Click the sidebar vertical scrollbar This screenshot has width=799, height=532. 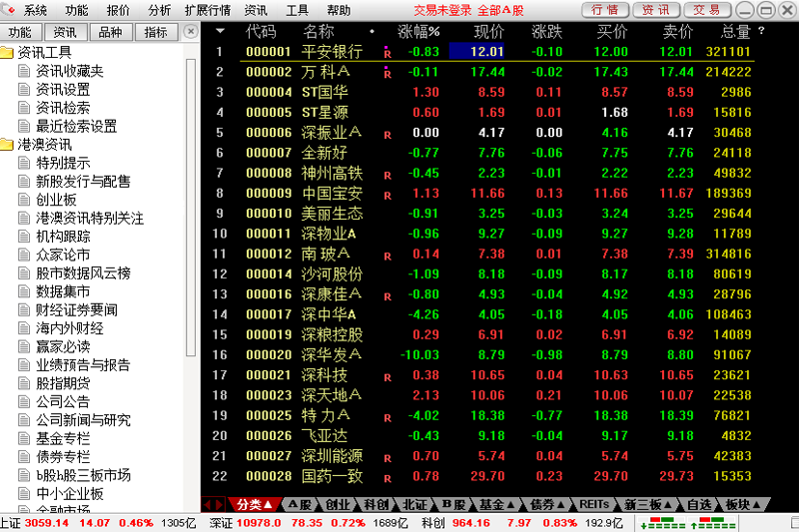(191, 208)
